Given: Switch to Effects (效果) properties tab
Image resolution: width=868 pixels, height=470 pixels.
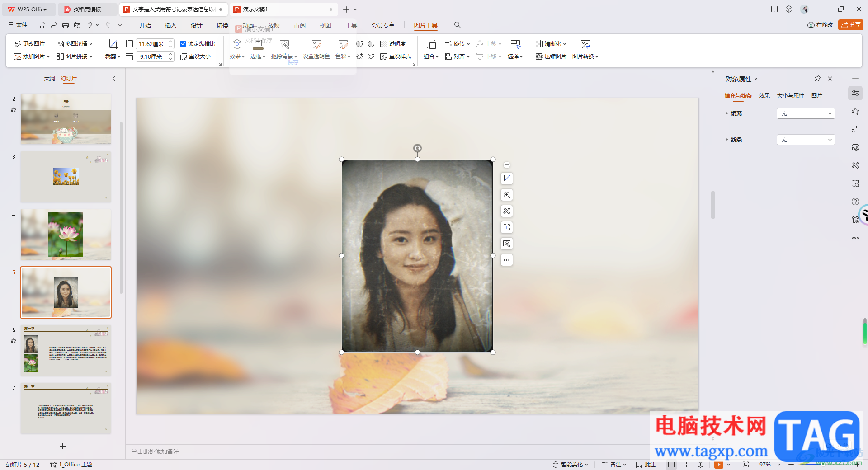Looking at the screenshot, I should point(764,96).
